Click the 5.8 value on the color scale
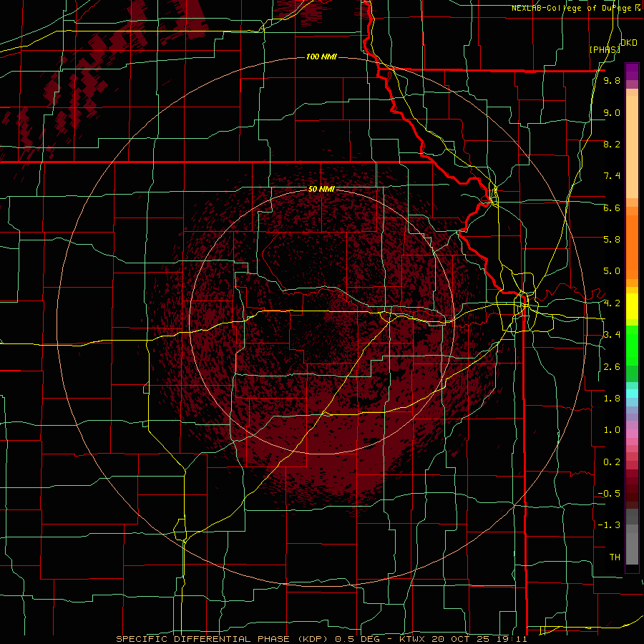Viewport: 644px width, 644px height. pos(612,240)
